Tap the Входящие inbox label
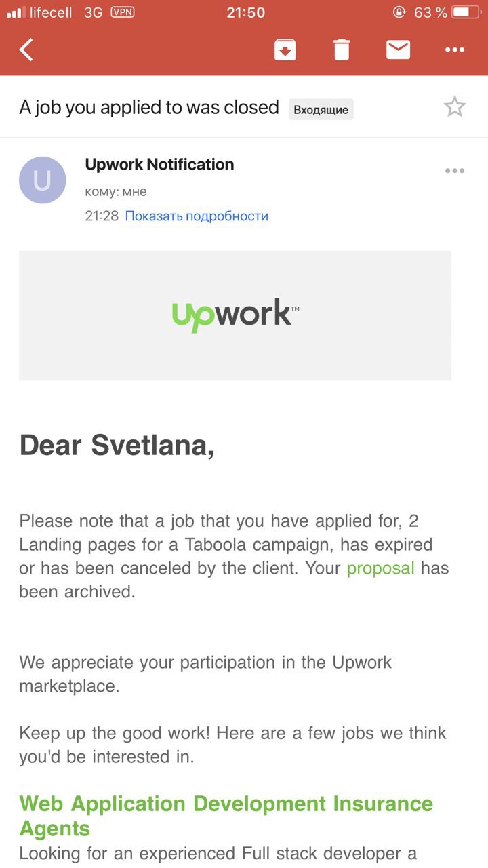Viewport: 488px width, 868px height. 321,110
